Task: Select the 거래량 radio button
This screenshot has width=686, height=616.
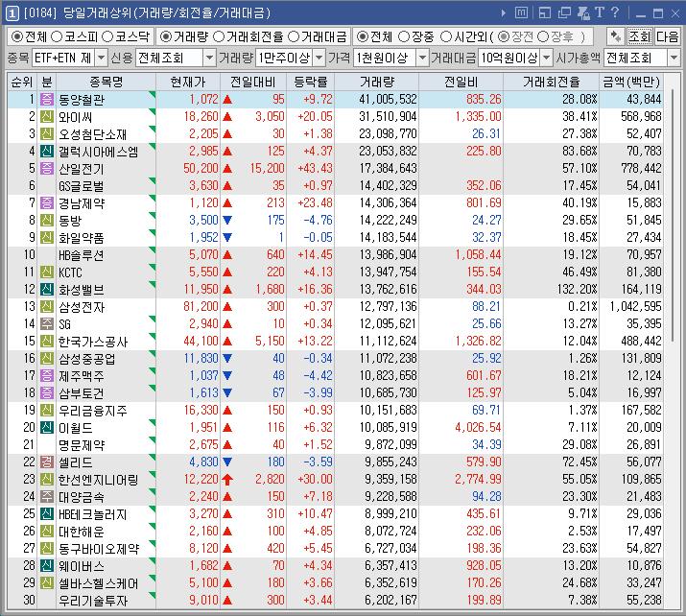Action: coord(166,36)
